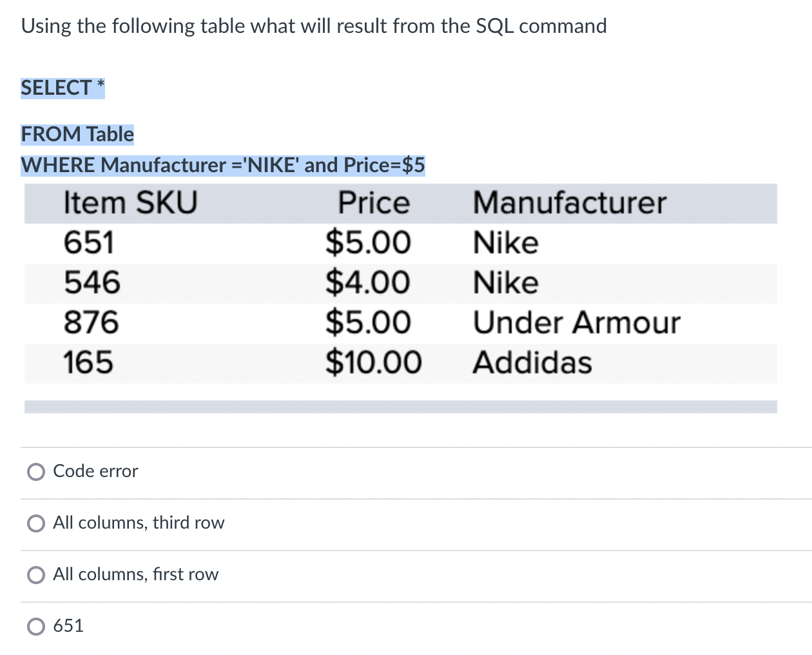Select the 'All columns, first row' radio button
Viewport: 812px width, 655px height.
[37, 574]
